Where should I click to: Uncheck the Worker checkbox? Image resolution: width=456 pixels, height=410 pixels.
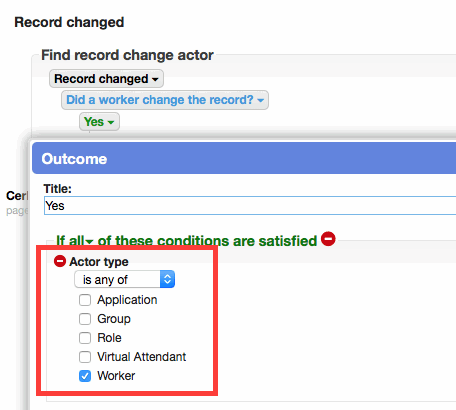pyautogui.click(x=85, y=376)
